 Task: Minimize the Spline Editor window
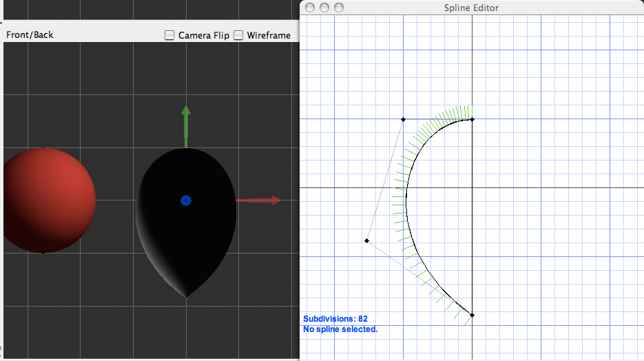(324, 8)
